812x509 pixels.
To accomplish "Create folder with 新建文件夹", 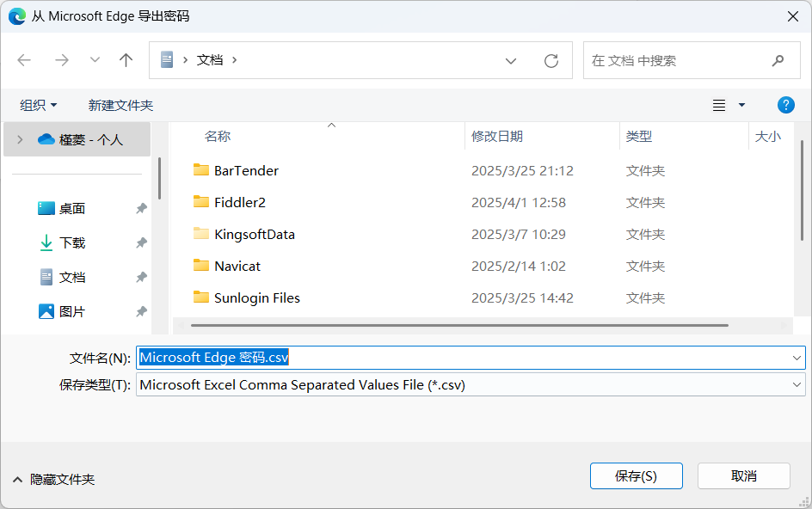I will coord(120,106).
